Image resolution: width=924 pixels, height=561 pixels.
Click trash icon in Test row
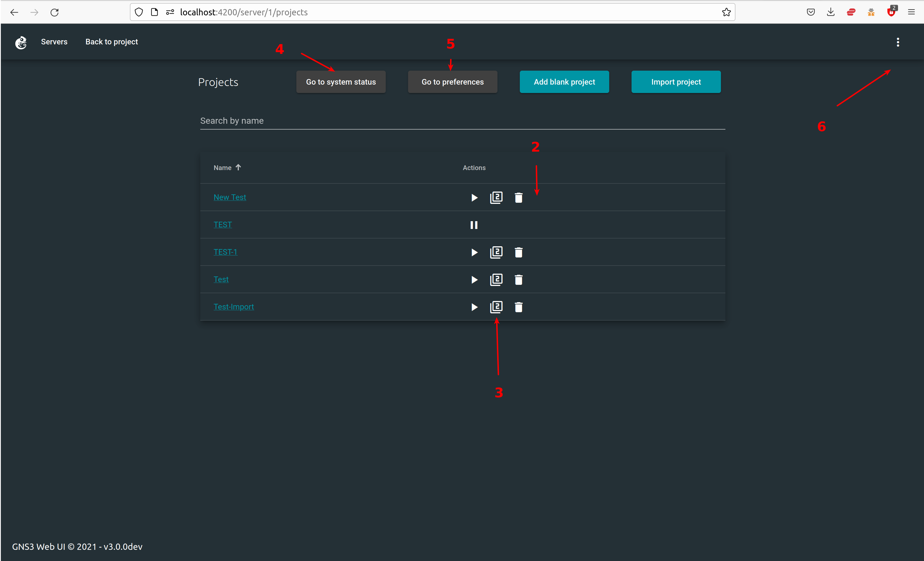519,280
